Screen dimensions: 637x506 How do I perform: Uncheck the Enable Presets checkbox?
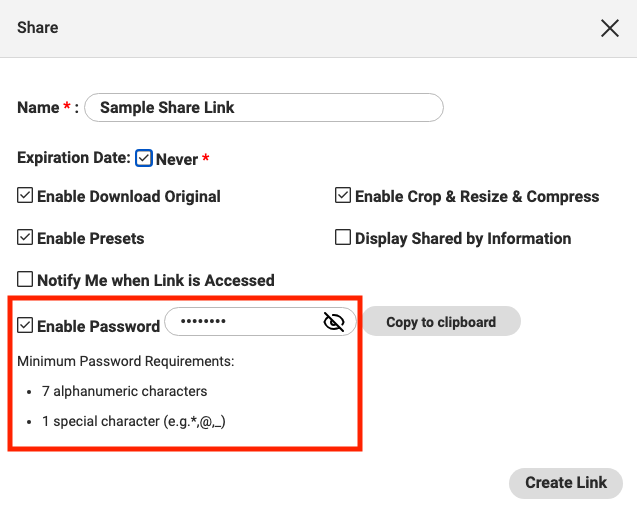(x=25, y=237)
